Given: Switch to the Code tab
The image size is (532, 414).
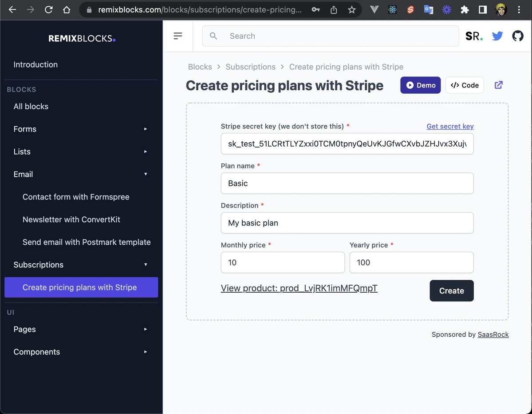Looking at the screenshot, I should tap(465, 85).
